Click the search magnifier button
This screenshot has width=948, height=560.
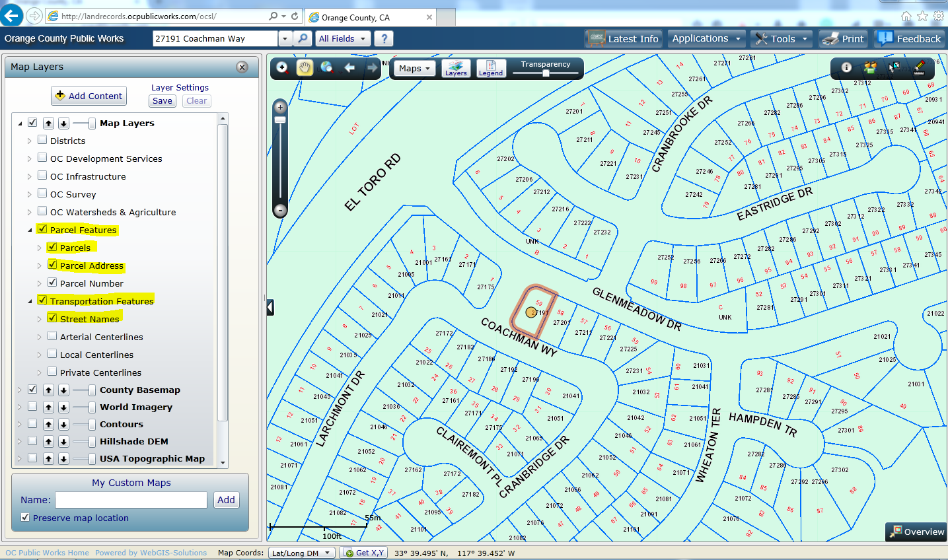tap(303, 39)
